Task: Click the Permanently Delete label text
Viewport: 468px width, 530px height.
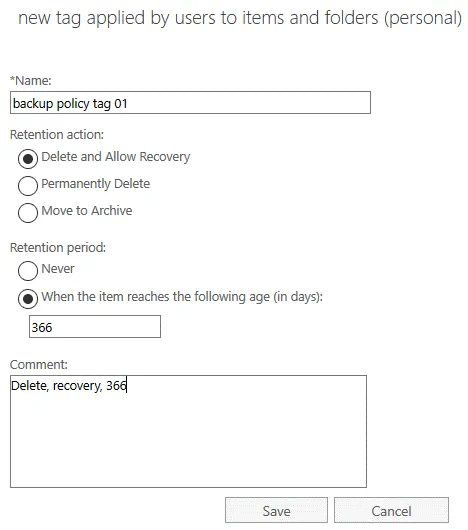Action: [96, 184]
